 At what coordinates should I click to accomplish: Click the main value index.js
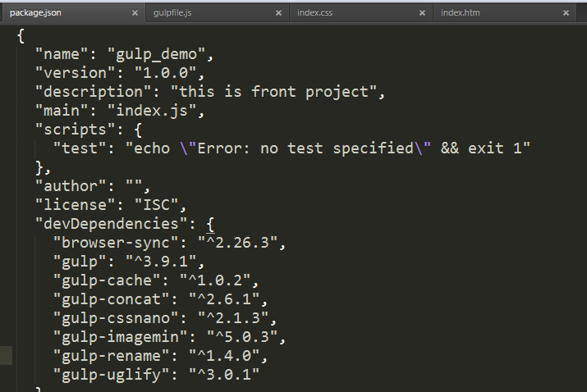point(152,111)
